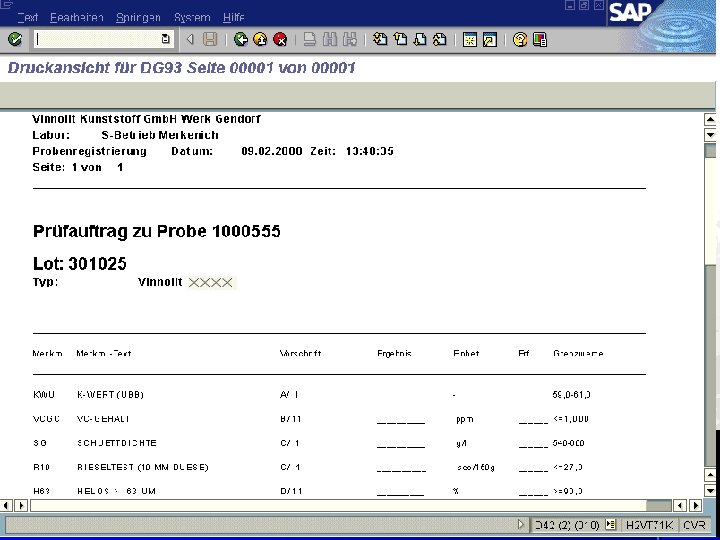Click the HSVT71K server name in status bar
720x540 pixels.
649,525
